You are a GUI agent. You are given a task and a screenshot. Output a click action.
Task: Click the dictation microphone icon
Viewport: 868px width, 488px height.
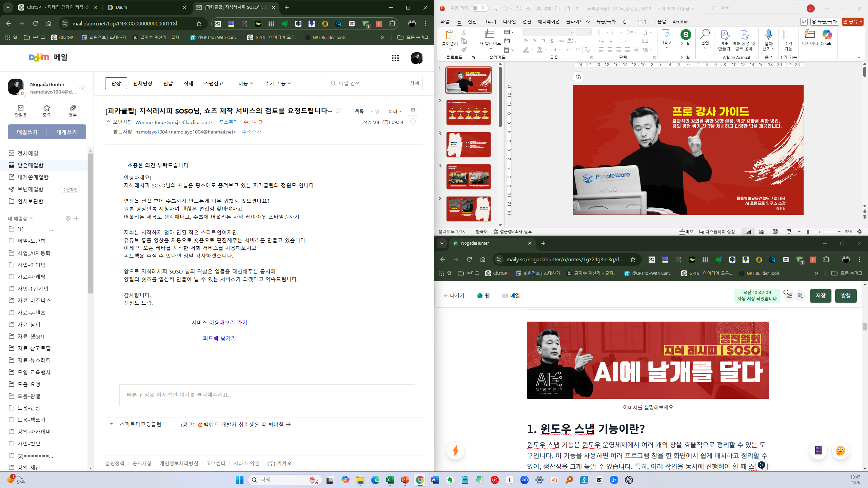tap(768, 37)
